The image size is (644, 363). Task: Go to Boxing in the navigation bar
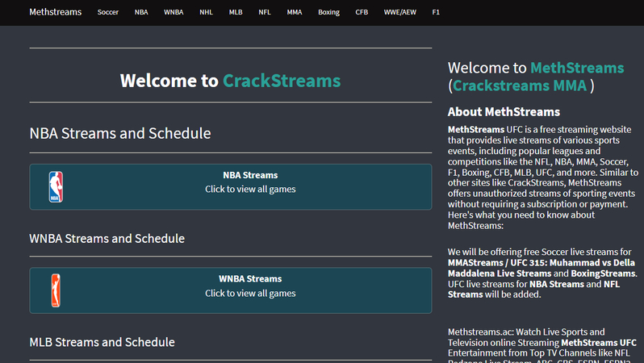(x=329, y=12)
